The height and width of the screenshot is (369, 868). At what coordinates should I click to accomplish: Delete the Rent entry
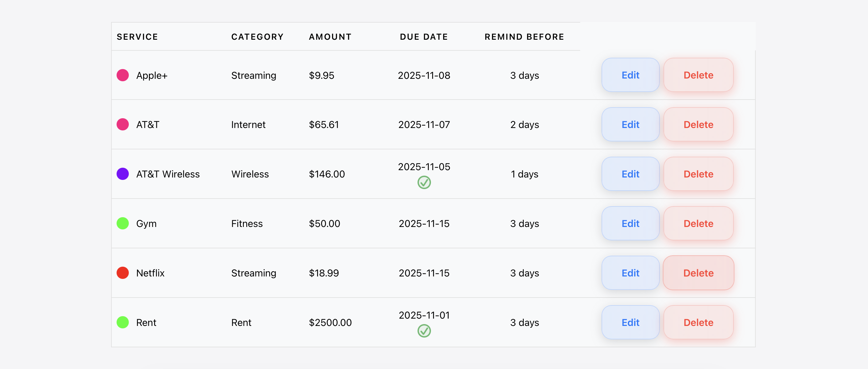click(x=698, y=323)
